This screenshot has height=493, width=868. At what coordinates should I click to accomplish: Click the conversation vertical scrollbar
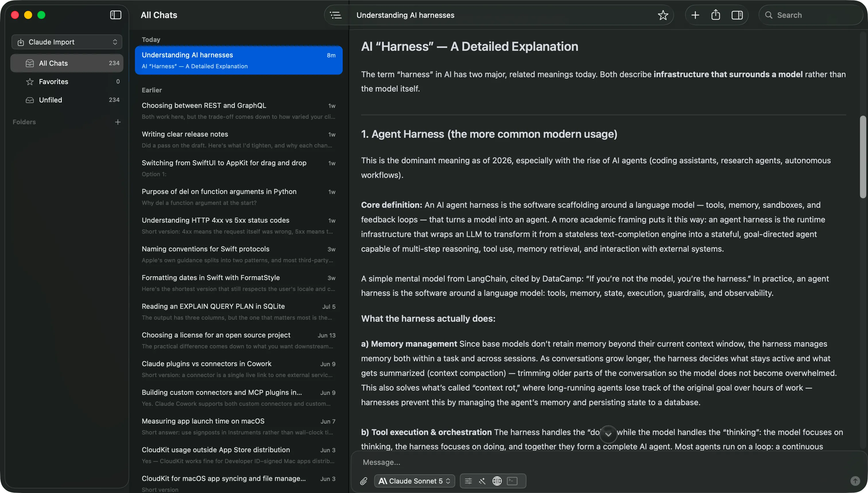point(863,157)
